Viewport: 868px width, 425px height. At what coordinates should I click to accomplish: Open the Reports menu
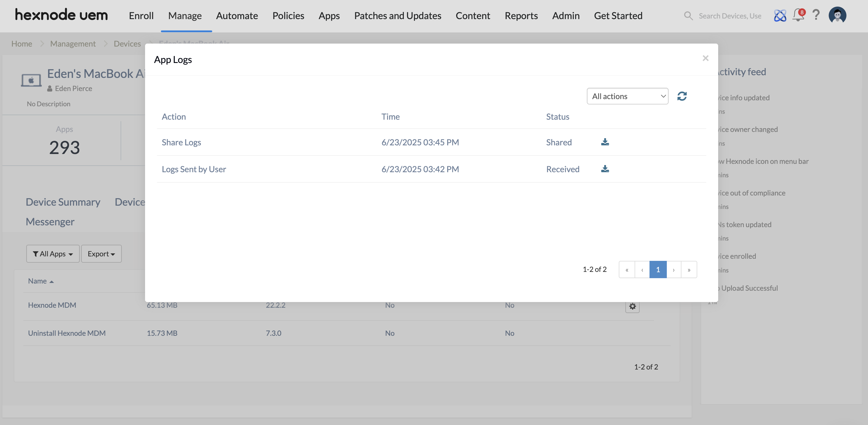pyautogui.click(x=521, y=16)
